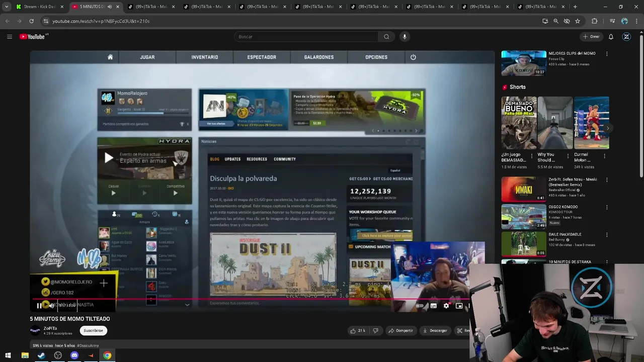The width and height of the screenshot is (644, 362).
Task: Close the Stream - Kick Dashboard tab
Action: pyautogui.click(x=62, y=7)
